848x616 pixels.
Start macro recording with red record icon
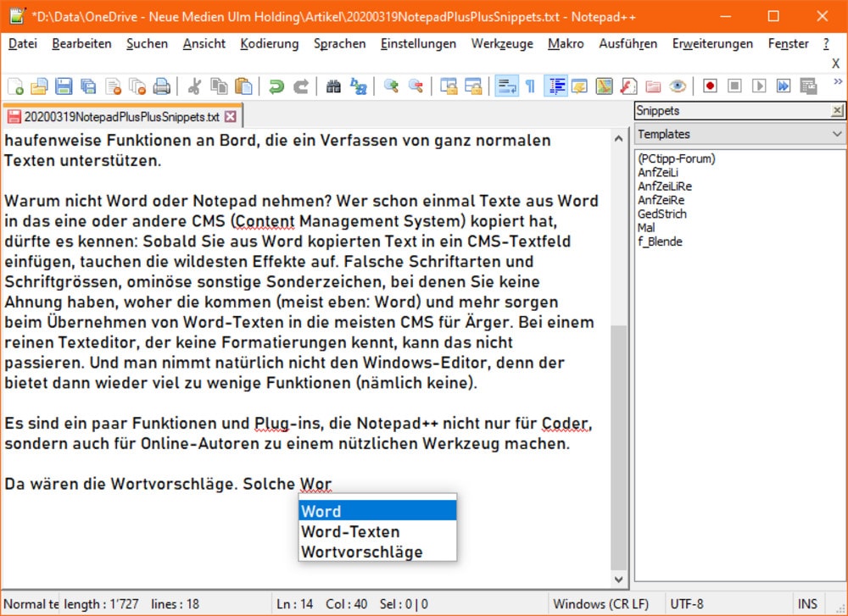pyautogui.click(x=710, y=86)
